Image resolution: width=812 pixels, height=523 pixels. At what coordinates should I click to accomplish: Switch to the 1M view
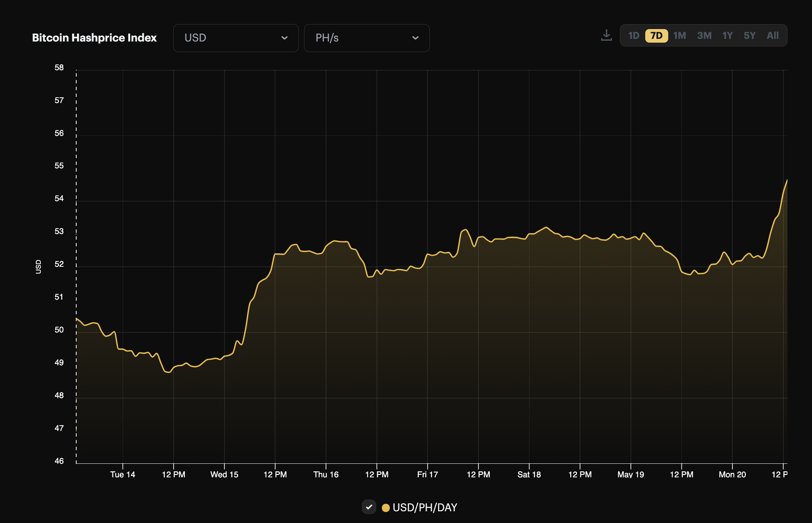point(680,35)
